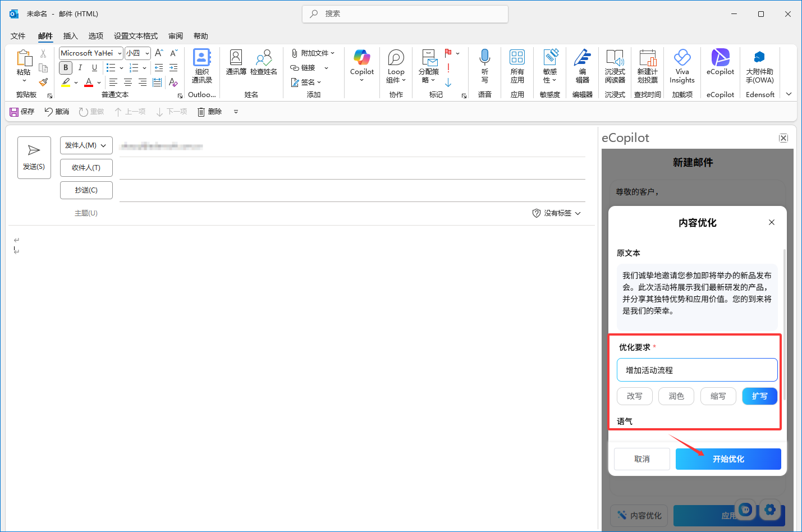
Task: Open the Address Book icon
Action: 236,62
